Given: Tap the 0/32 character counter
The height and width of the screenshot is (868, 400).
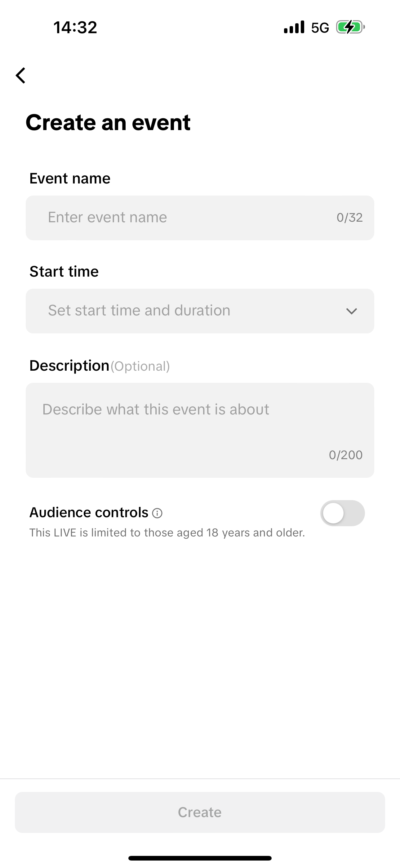Looking at the screenshot, I should 349,218.
